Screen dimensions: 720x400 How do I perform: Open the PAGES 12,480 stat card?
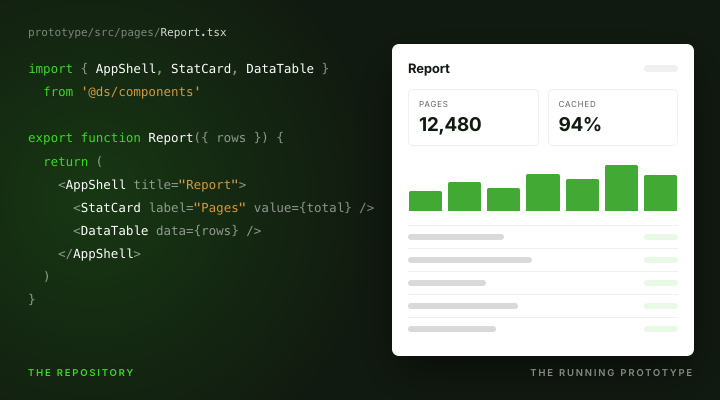473,118
